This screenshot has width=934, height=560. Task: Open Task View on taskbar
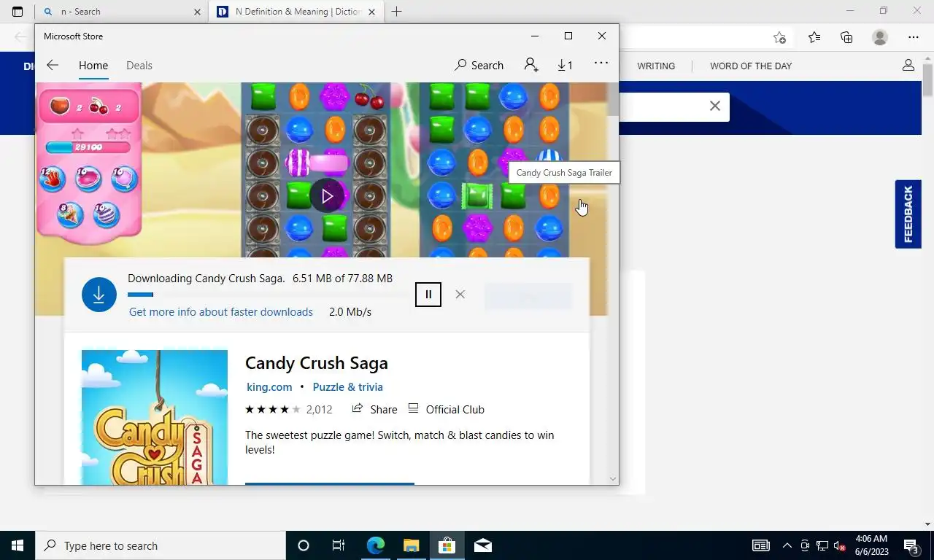(339, 545)
